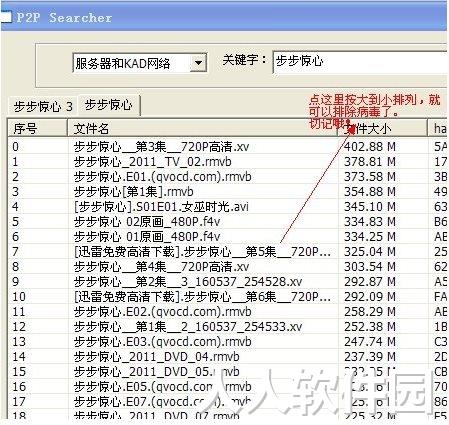Select file 步步惊心[第1集].rmvb
This screenshot has width=449, height=425.
134,192
